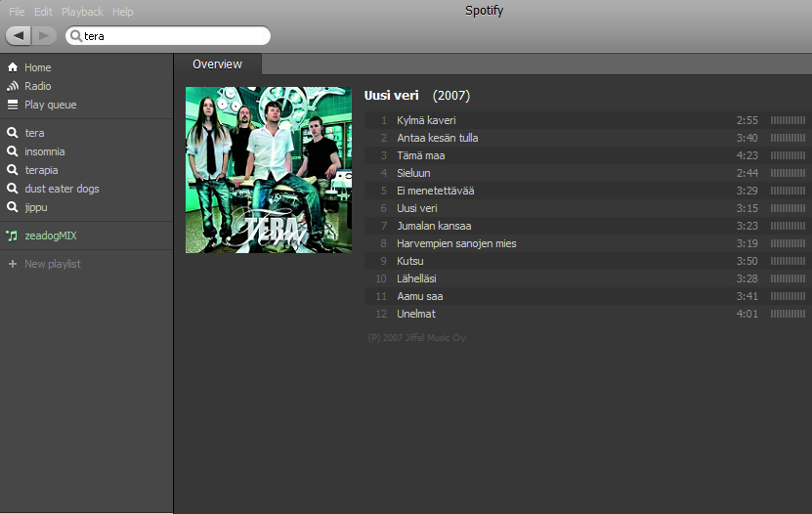Click the plus icon for New playlist
The width and height of the screenshot is (812, 514).
point(13,264)
